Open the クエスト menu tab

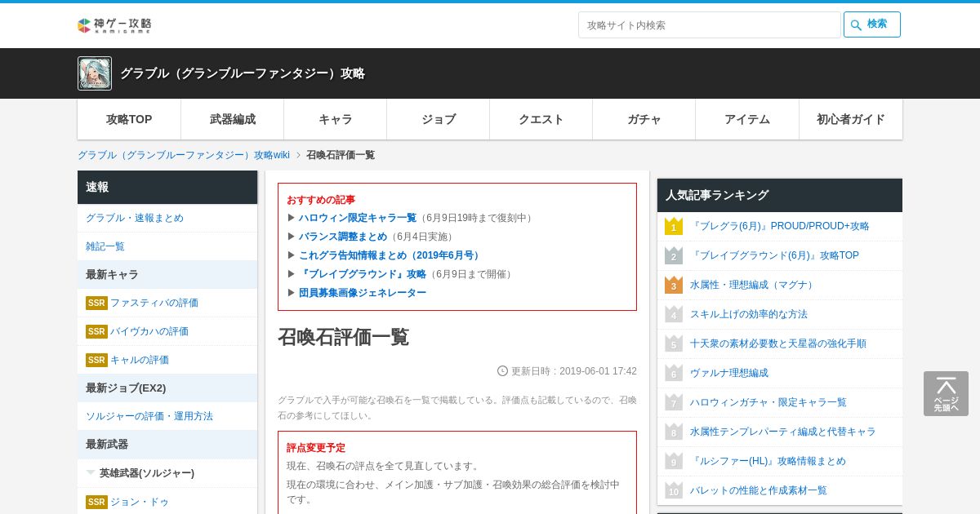click(x=541, y=119)
